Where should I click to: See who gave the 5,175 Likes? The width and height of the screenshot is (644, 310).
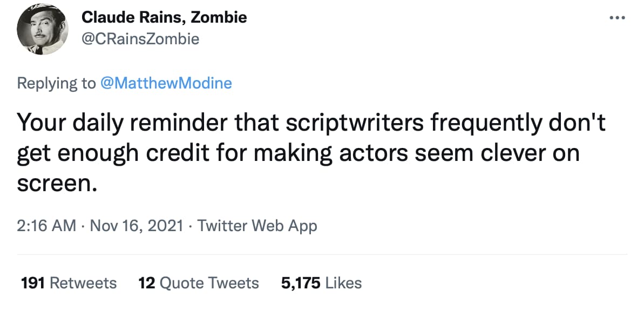tap(321, 283)
